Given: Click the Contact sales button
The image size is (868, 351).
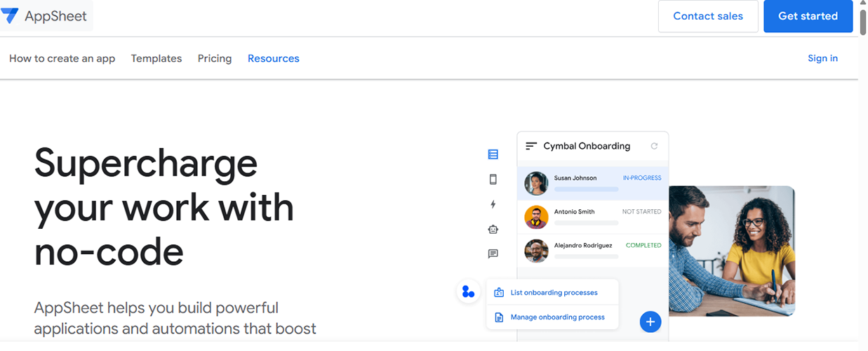Looking at the screenshot, I should coord(707,16).
